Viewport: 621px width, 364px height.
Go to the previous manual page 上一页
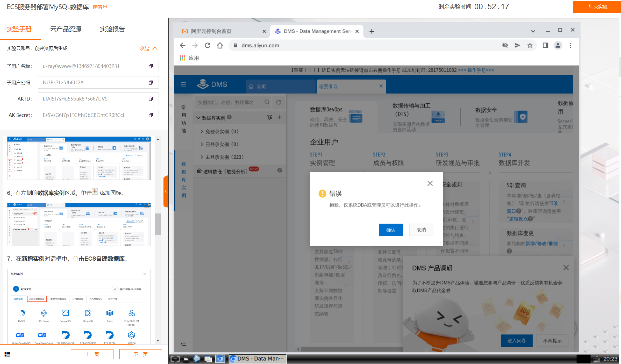click(92, 354)
